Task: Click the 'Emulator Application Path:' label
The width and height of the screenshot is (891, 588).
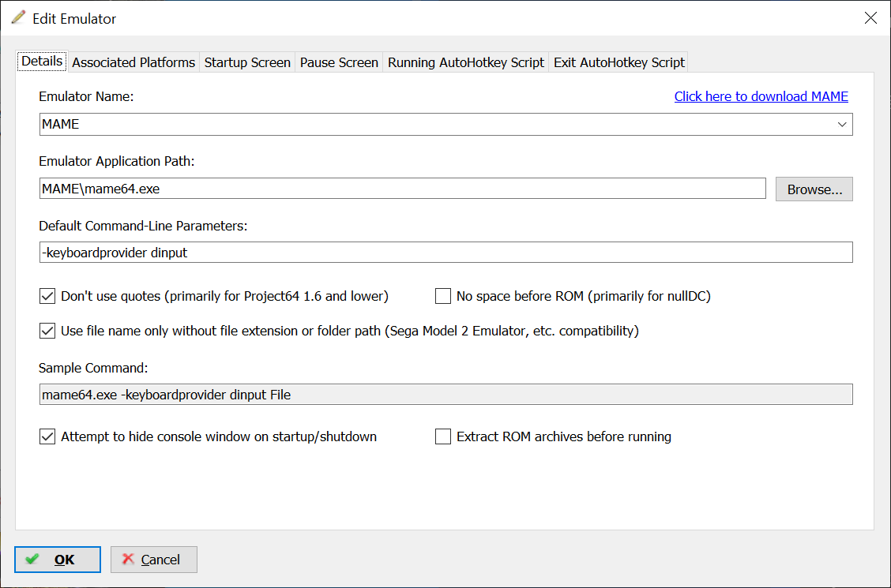Action: (116, 161)
